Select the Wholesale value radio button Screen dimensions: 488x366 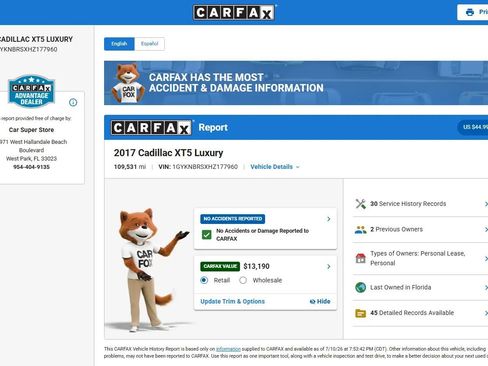(243, 280)
